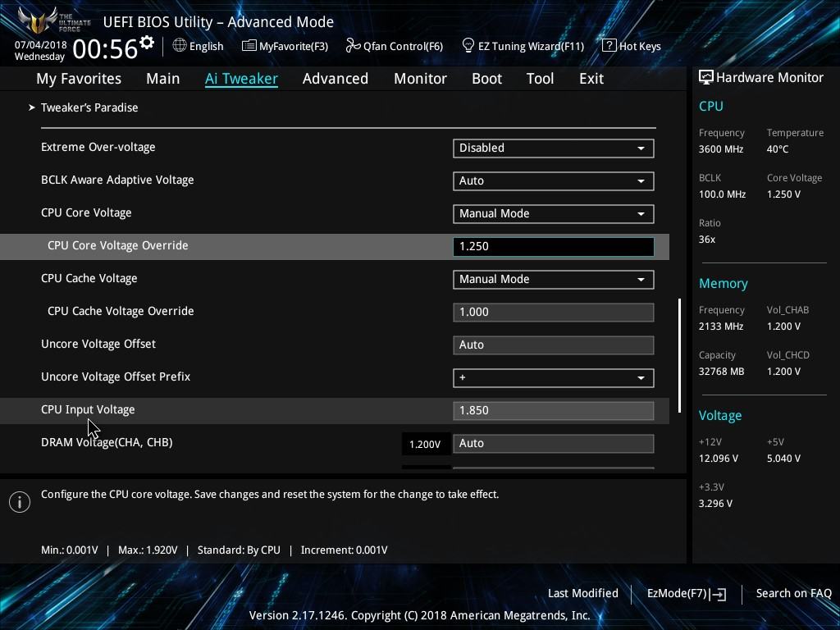
Task: Click the settings list scrollbar
Action: pos(679,355)
